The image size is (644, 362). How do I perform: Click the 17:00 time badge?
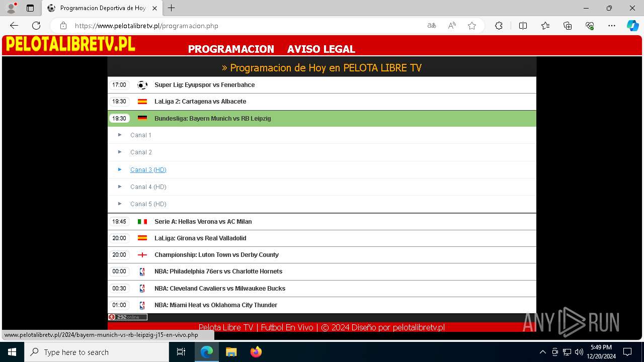119,85
